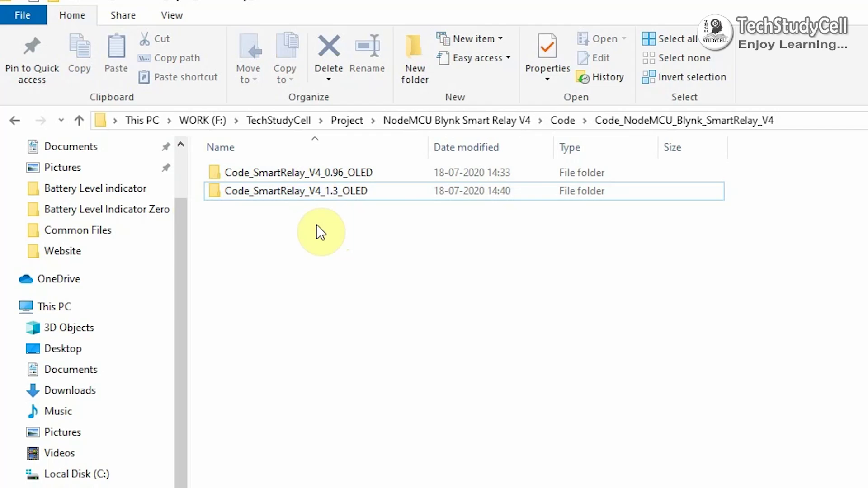Screen dimensions: 868x488
Task: Switch to the View ribbon tab
Action: click(x=172, y=15)
